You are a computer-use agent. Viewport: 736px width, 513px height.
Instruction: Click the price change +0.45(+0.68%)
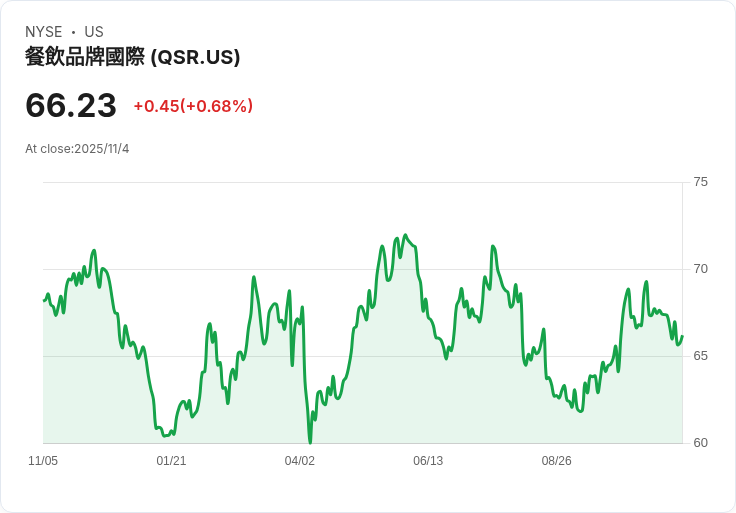[x=193, y=106]
